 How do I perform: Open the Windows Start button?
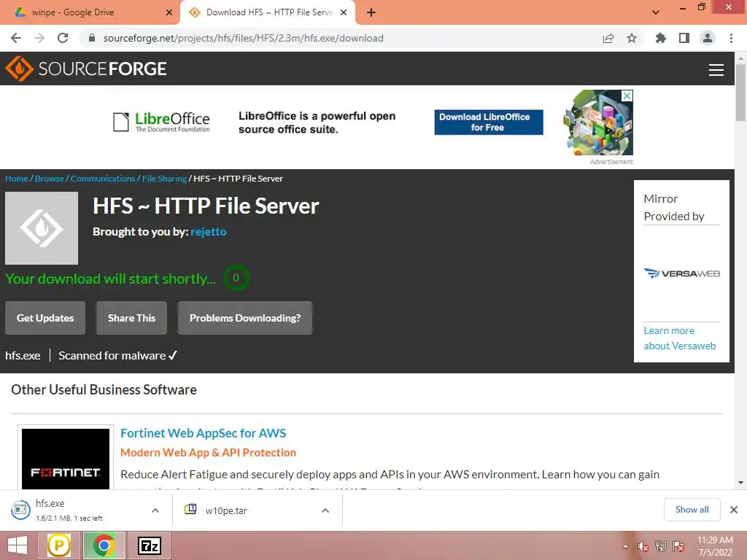coord(18,545)
